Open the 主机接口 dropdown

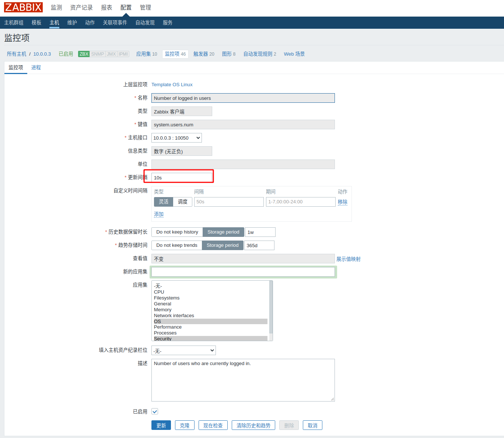coord(176,138)
